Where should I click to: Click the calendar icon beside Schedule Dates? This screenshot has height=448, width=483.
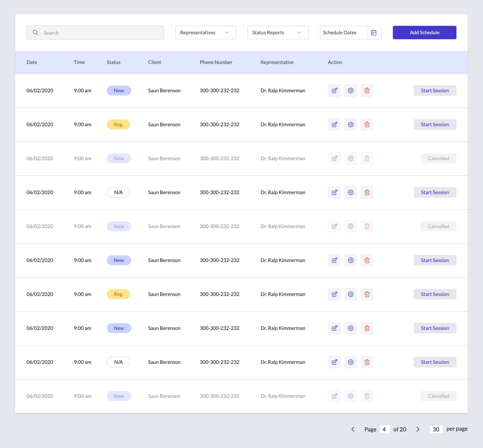coord(374,33)
